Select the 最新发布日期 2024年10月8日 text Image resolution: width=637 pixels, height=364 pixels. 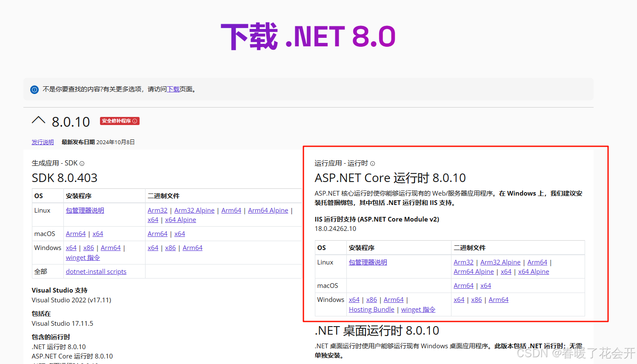tap(98, 142)
